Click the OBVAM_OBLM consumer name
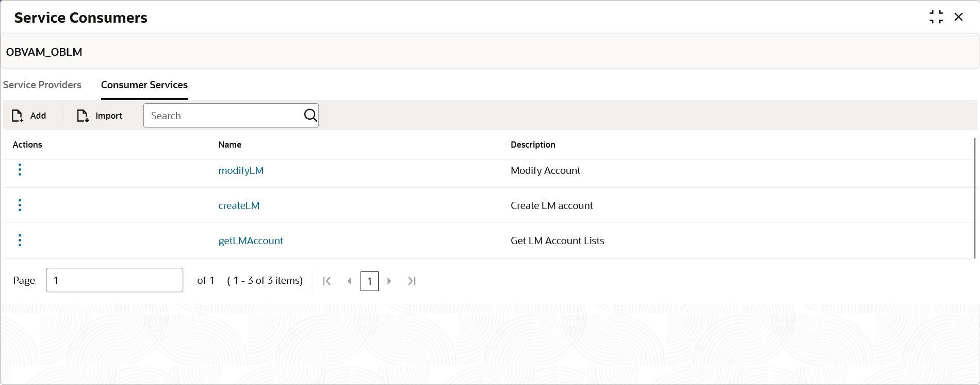 44,52
